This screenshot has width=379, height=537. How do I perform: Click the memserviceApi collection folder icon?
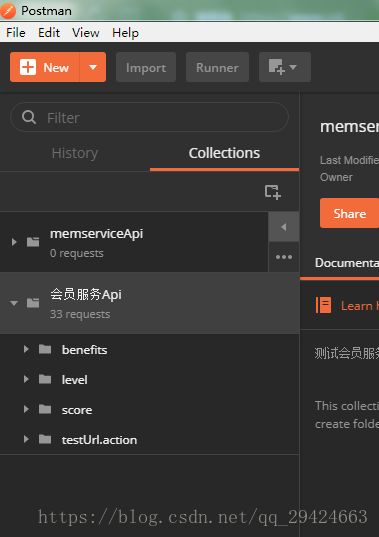(33, 242)
